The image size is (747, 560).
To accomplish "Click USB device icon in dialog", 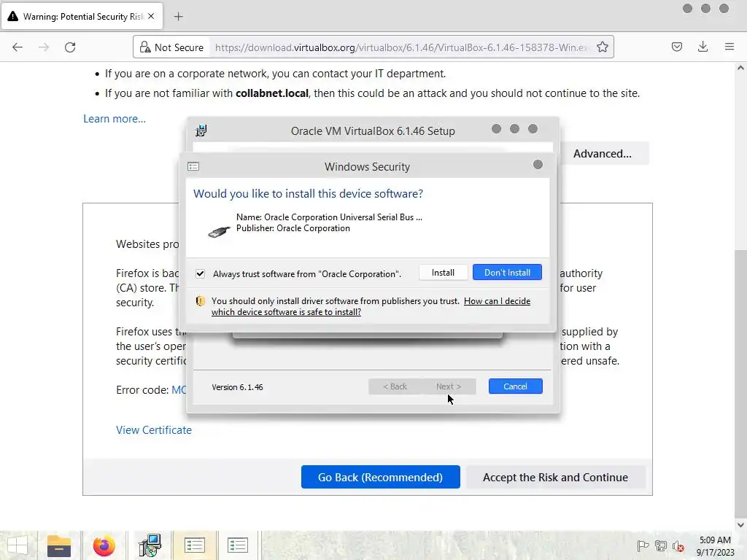I will (219, 231).
